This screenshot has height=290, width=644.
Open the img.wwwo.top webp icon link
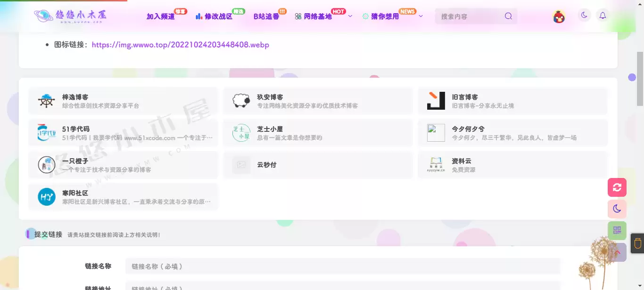point(181,45)
